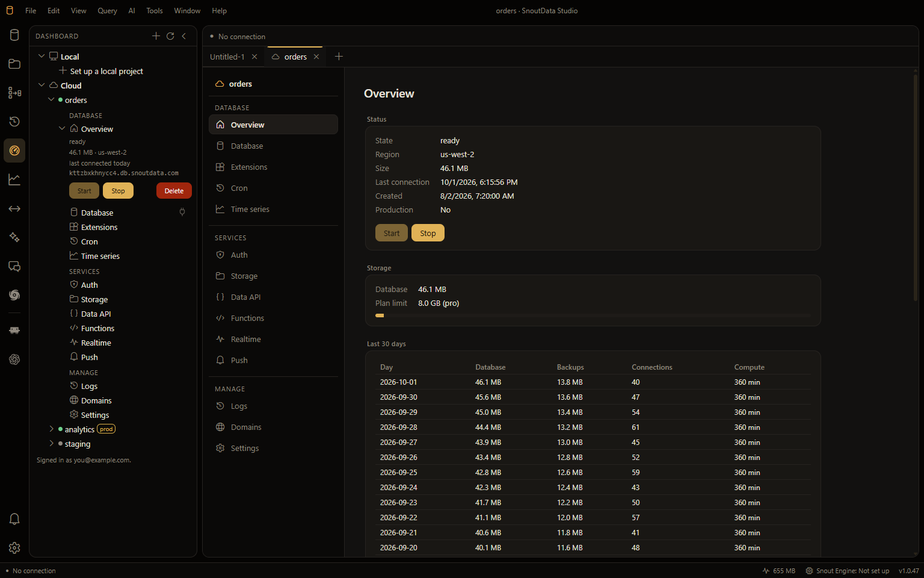Click Start button in Status card
Viewport: 924px width, 578px height.
[392, 233]
